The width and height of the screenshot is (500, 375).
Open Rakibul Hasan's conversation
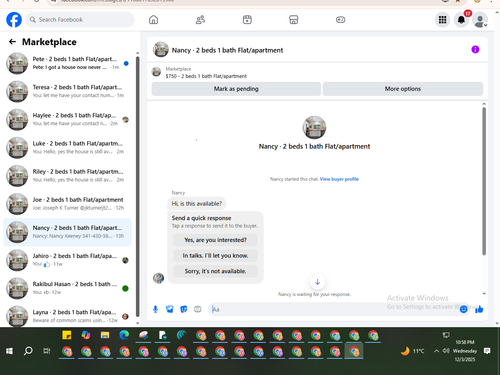point(67,288)
